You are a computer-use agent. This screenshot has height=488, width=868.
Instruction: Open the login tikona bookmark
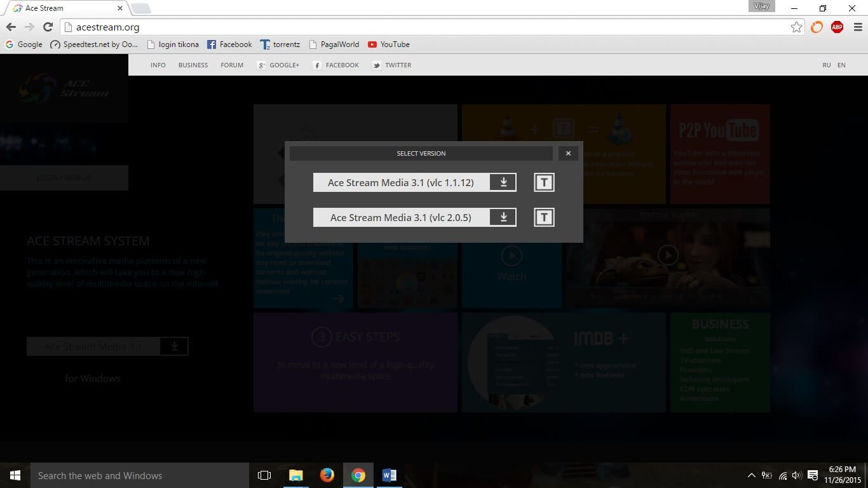(x=173, y=44)
